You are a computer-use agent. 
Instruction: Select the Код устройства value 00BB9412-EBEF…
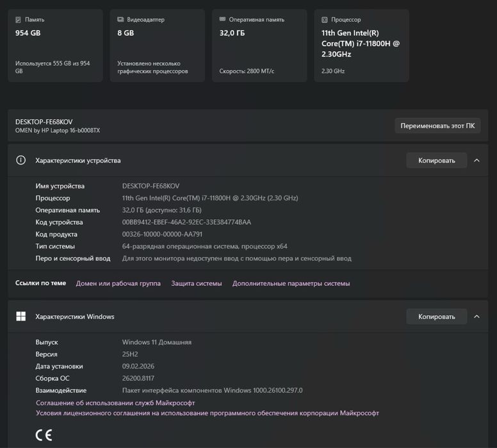tap(186, 222)
